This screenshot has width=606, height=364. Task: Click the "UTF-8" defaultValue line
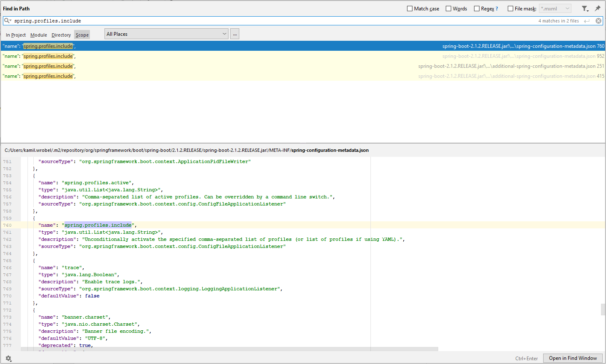click(x=73, y=338)
